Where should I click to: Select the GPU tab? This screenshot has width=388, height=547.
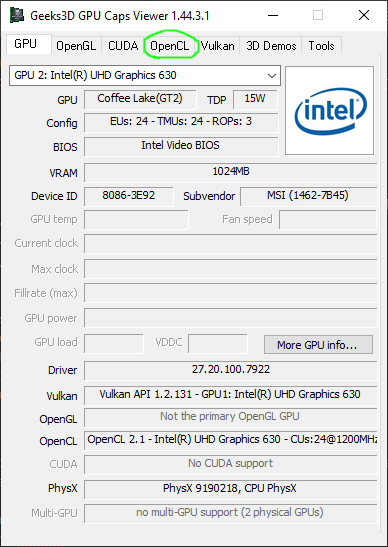(25, 44)
